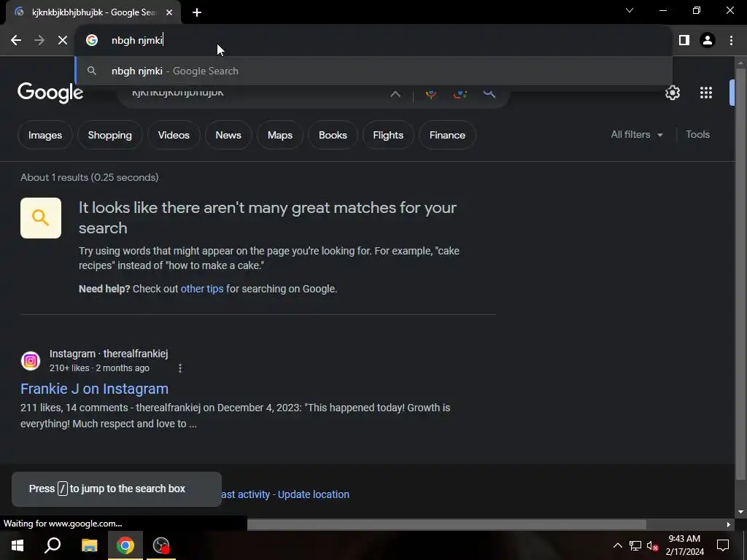The image size is (747, 560).
Task: Start voice search with microphone icon
Action: click(430, 93)
